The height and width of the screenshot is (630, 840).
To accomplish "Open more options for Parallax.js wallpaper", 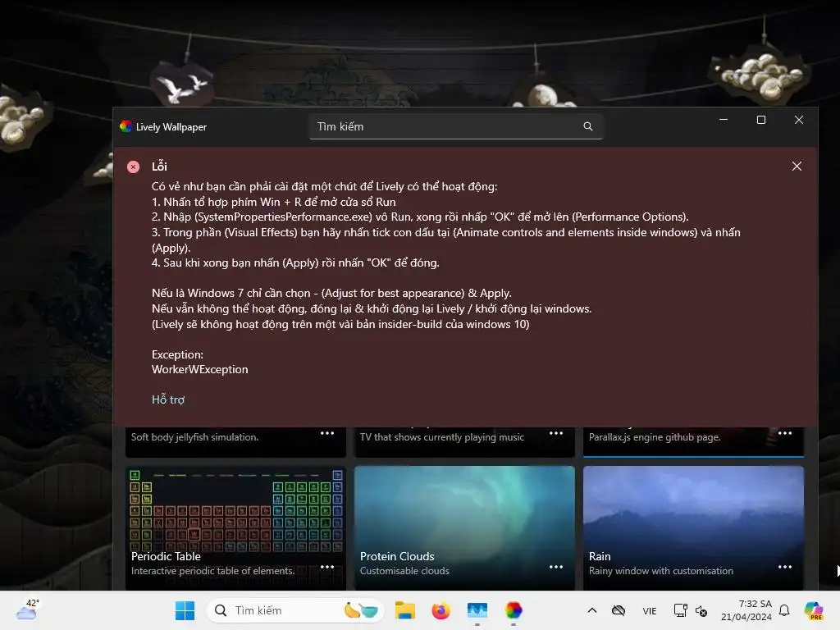I will pyautogui.click(x=785, y=433).
